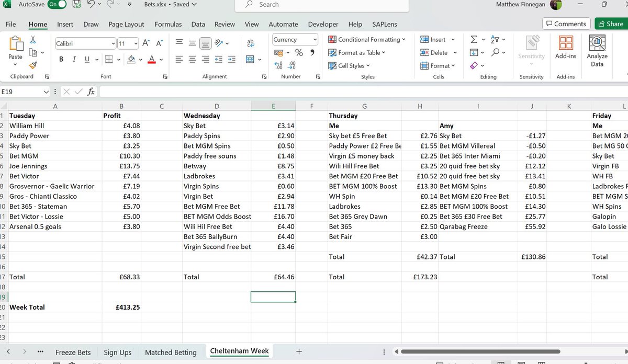Open the Freeze Bets sheet tab
Image resolution: width=628 pixels, height=364 pixels.
[x=73, y=352]
